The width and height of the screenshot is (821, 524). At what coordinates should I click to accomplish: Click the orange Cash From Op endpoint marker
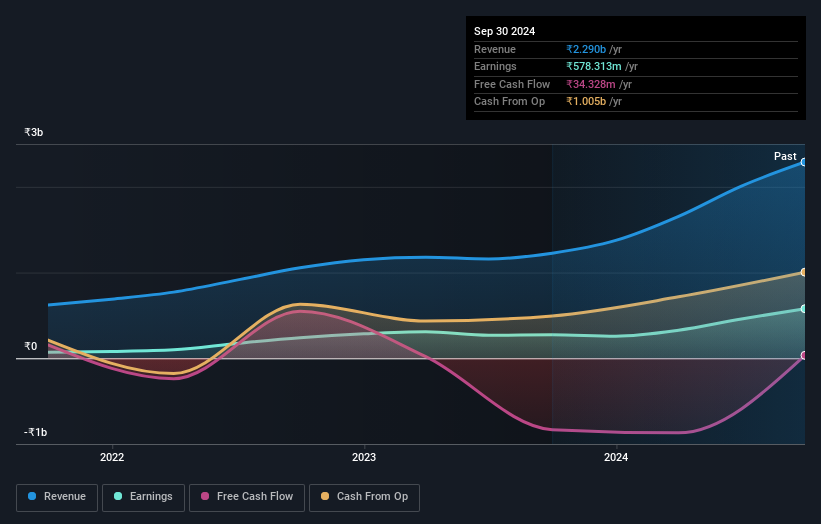(x=804, y=272)
